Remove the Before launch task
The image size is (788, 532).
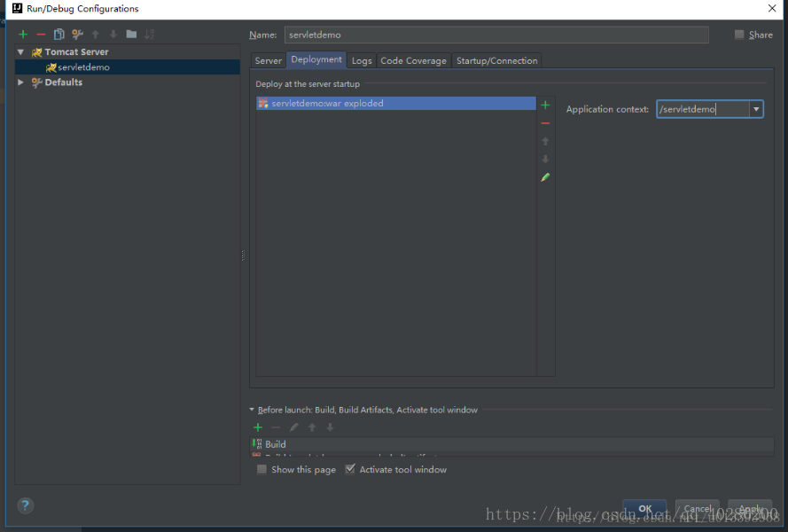pyautogui.click(x=276, y=427)
